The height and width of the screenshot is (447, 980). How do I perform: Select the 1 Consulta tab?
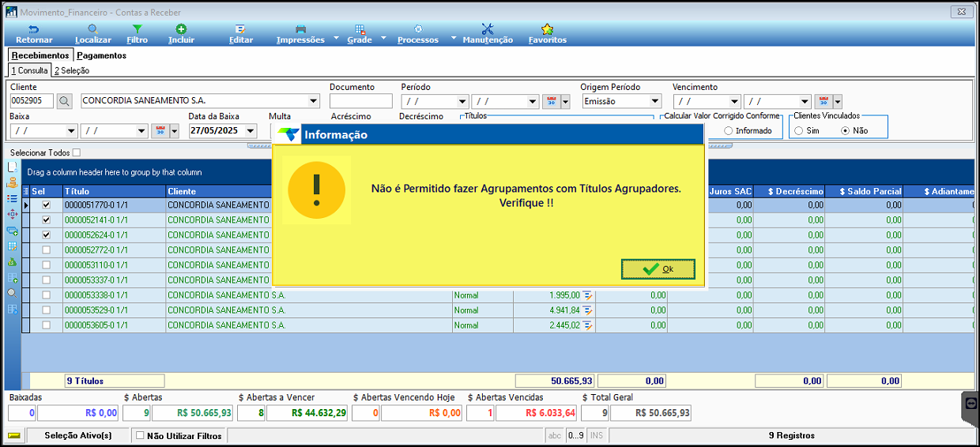pyautogui.click(x=29, y=70)
